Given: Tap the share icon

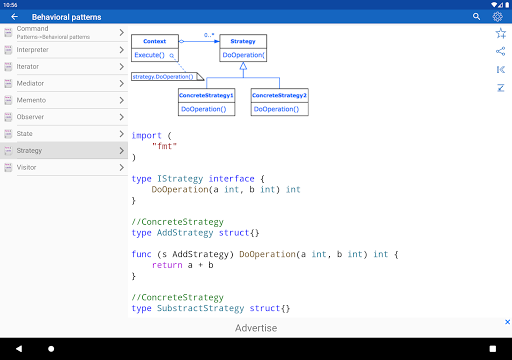Looking at the screenshot, I should (500, 51).
